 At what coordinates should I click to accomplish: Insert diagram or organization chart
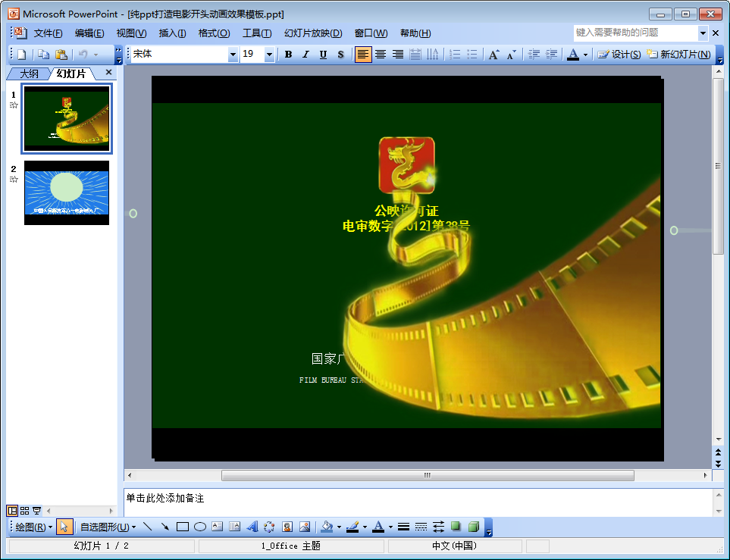tap(270, 527)
